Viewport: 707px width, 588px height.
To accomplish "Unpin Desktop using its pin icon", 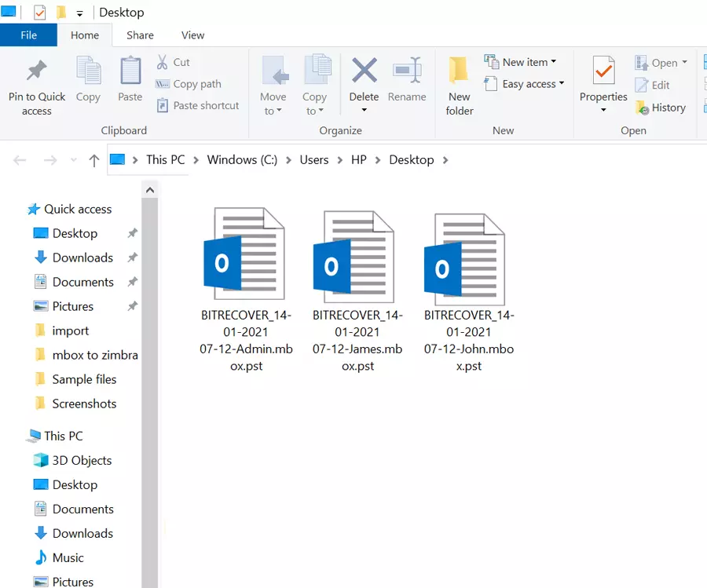I will [x=132, y=233].
